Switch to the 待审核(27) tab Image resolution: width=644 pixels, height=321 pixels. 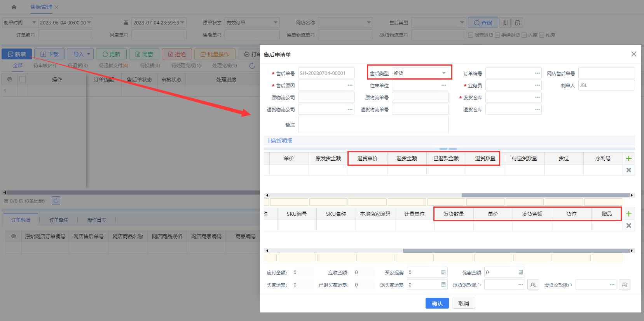point(45,66)
